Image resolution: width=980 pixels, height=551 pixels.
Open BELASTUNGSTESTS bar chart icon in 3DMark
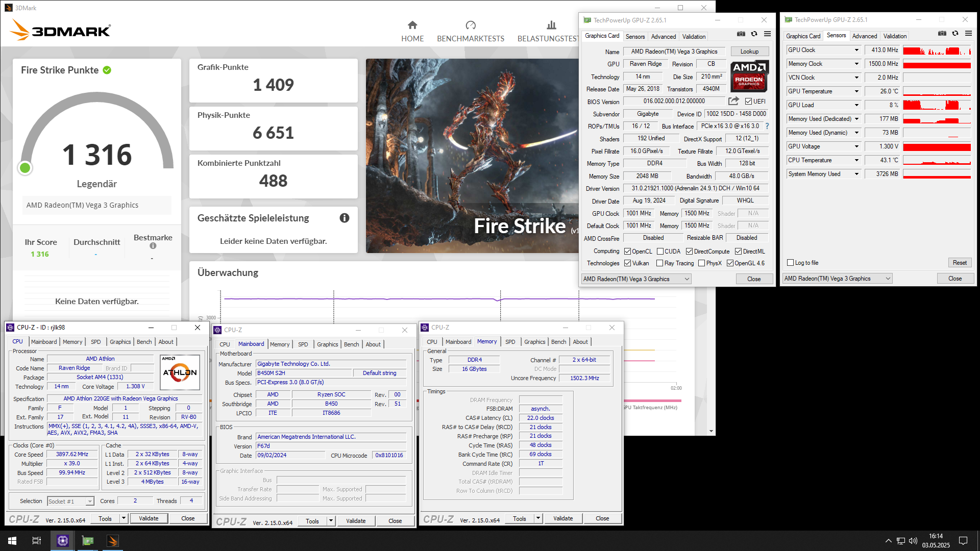[x=551, y=25]
